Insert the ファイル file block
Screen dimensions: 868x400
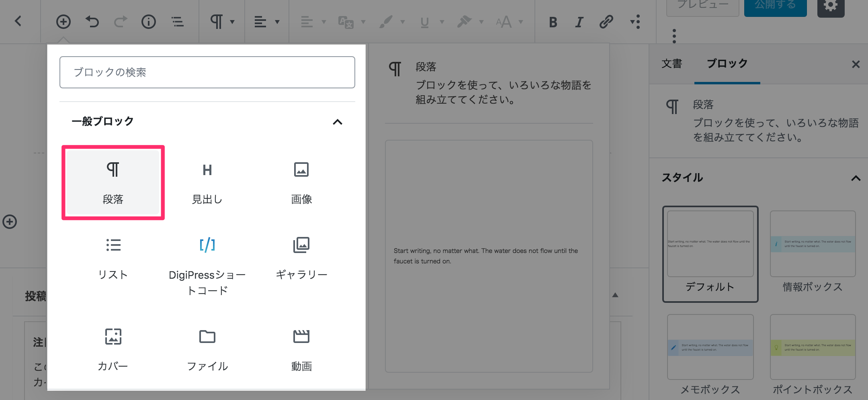tap(207, 349)
